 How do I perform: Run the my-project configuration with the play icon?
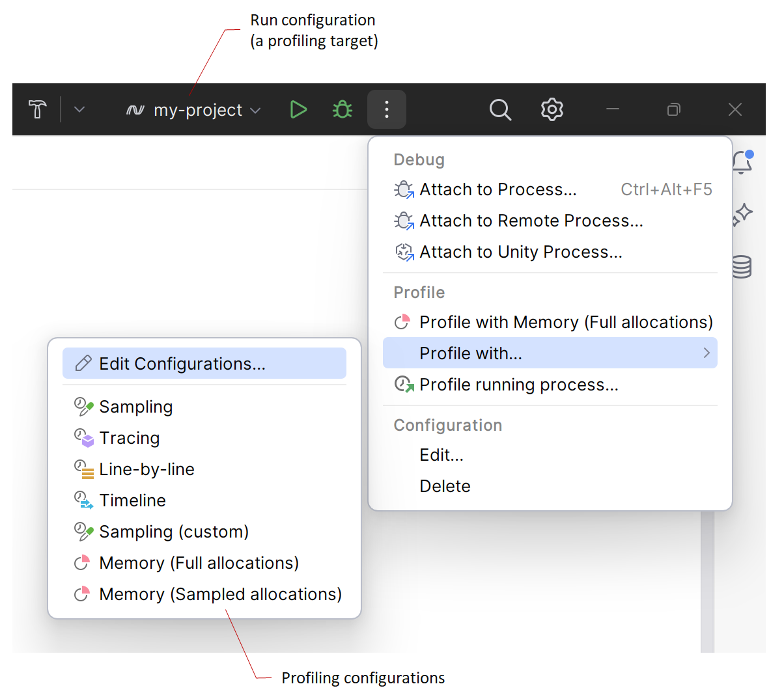click(x=298, y=109)
